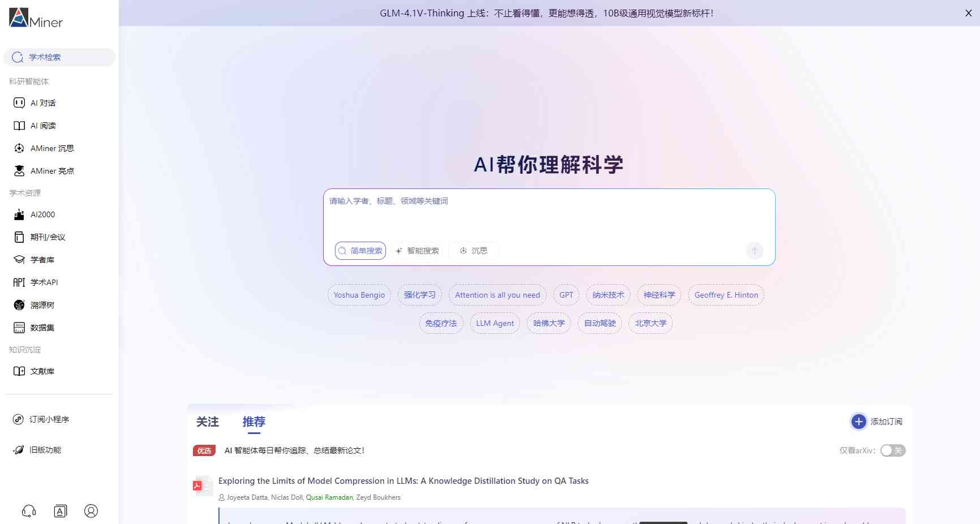Click the AMiner logo
This screenshot has height=524, width=980.
[36, 18]
